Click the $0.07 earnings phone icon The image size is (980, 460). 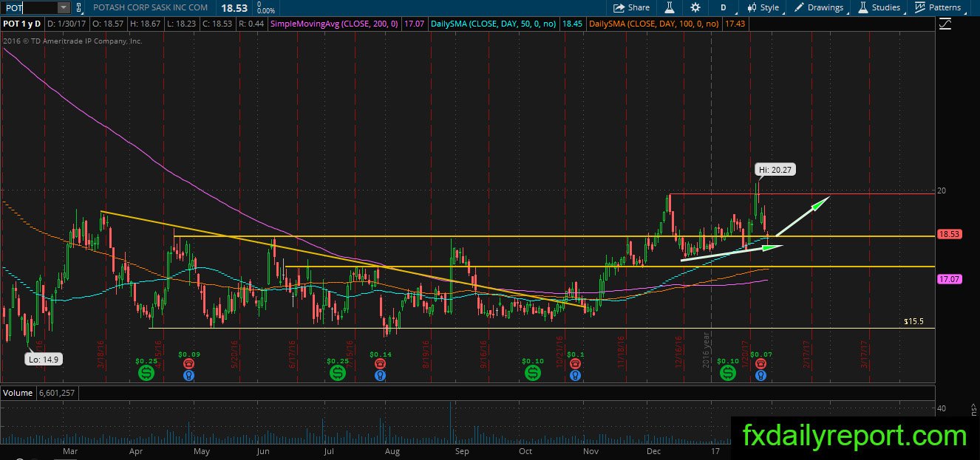pyautogui.click(x=761, y=364)
